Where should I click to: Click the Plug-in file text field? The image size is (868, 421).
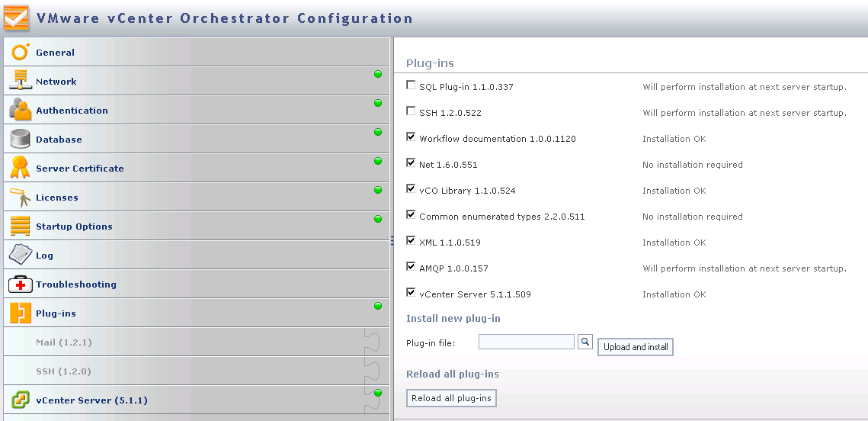coord(526,342)
